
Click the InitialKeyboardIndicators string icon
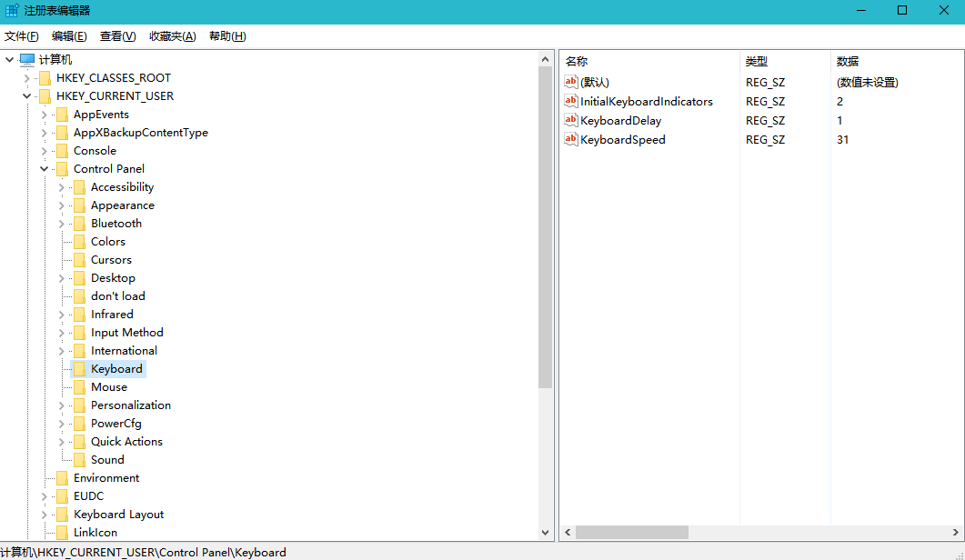[568, 101]
